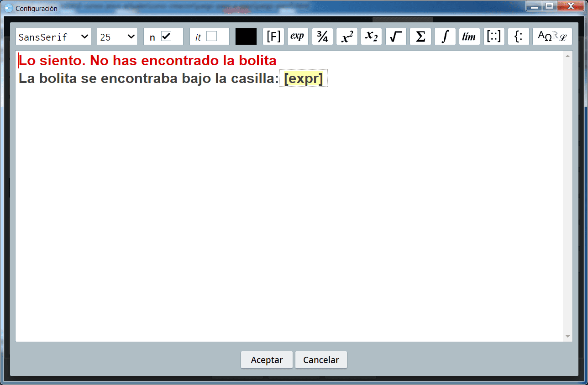The height and width of the screenshot is (385, 588).
Task: Click the black text color swatch
Action: point(246,37)
